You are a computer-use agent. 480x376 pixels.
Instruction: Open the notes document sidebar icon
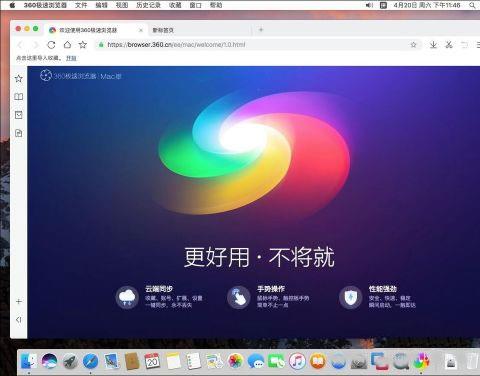19,133
